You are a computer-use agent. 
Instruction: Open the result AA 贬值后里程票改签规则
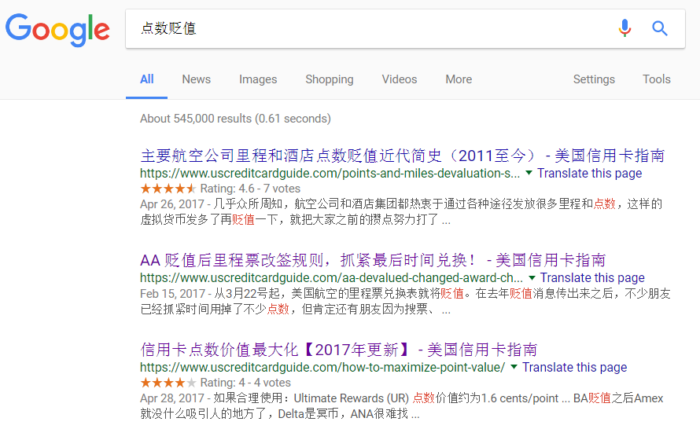point(373,260)
